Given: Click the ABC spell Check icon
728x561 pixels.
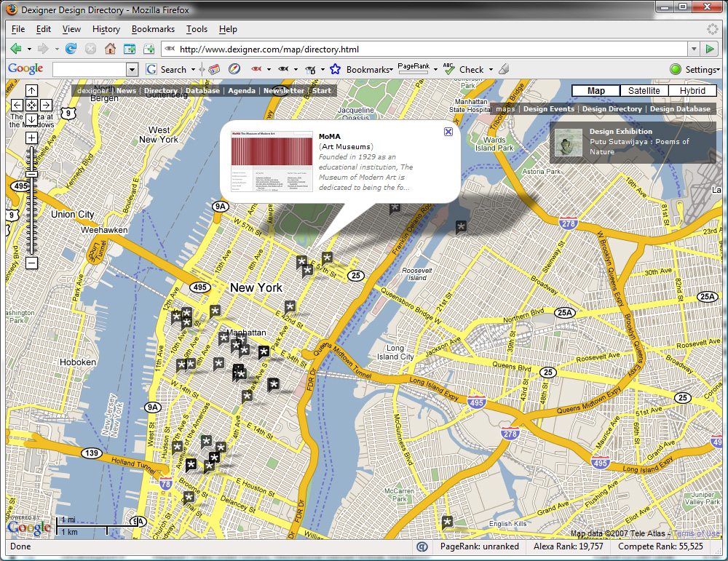Looking at the screenshot, I should 448,69.
